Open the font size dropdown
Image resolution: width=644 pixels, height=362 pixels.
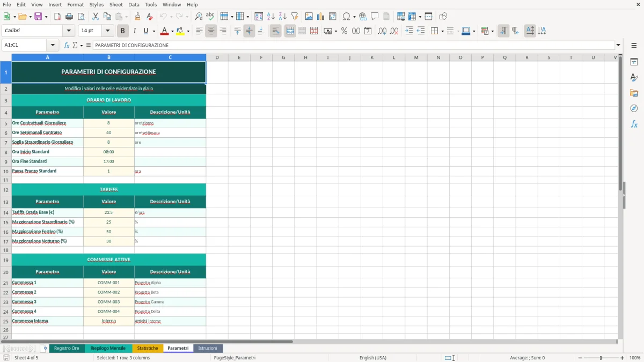click(108, 31)
